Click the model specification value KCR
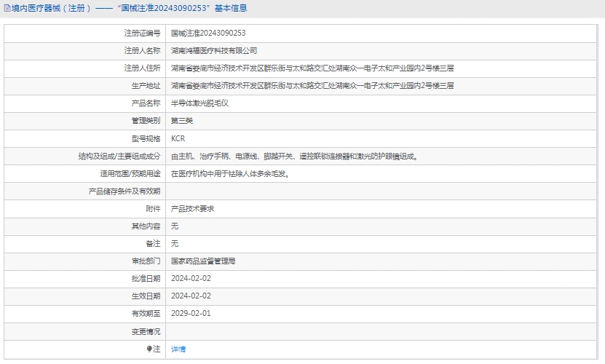This screenshot has height=364, width=605. pos(178,138)
